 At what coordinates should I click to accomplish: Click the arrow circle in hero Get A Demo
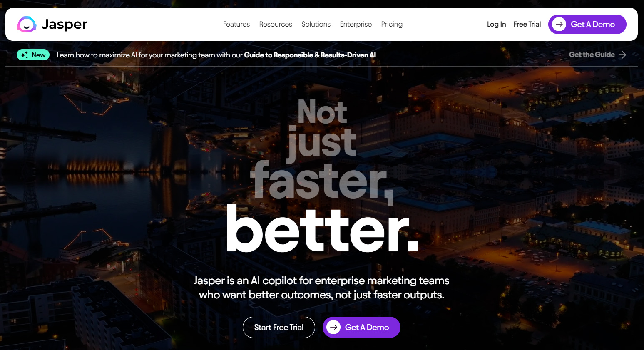tap(333, 327)
